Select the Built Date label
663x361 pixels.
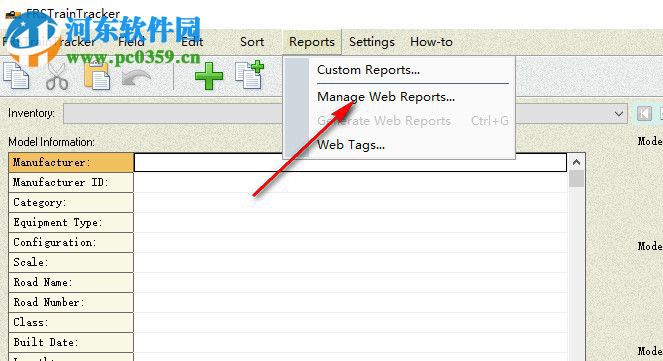(71, 342)
